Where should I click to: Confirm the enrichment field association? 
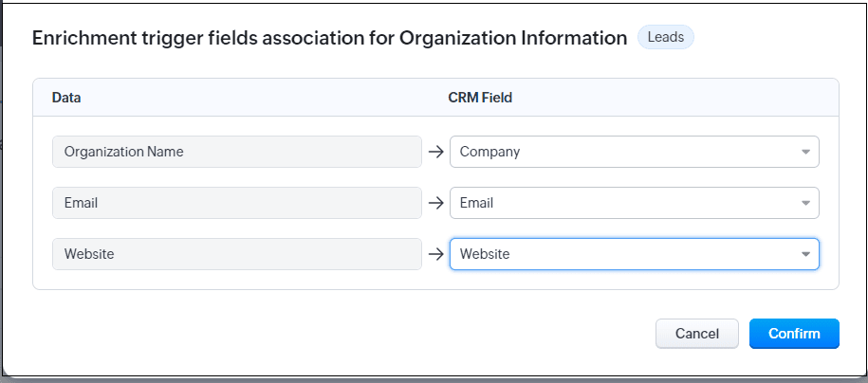pos(794,334)
